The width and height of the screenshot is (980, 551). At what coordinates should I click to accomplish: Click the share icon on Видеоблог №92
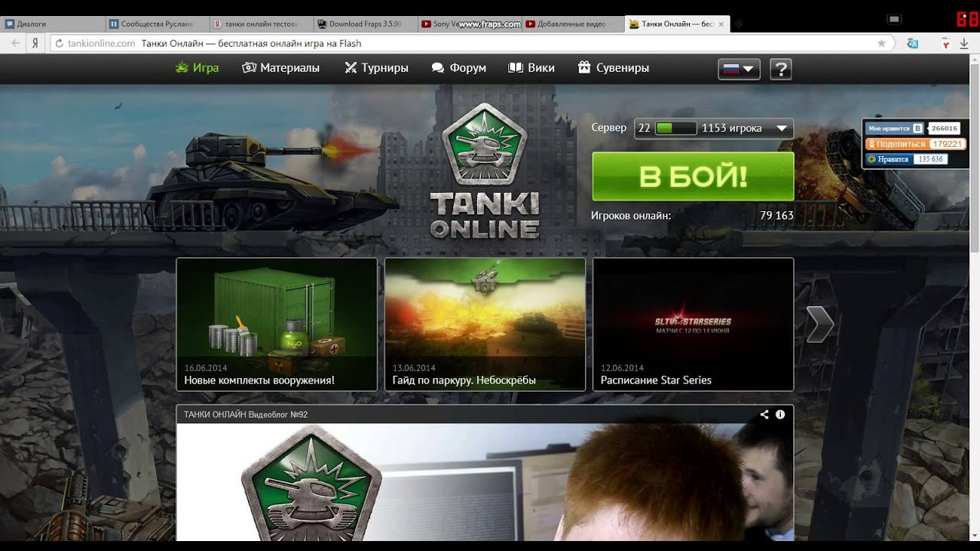pyautogui.click(x=764, y=415)
